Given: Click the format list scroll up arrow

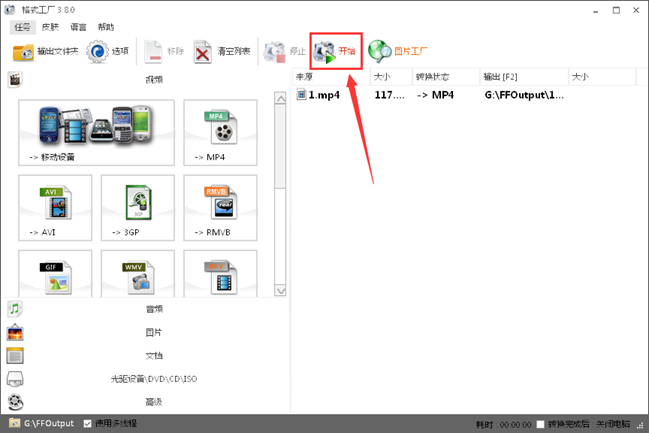Looking at the screenshot, I should tap(280, 99).
